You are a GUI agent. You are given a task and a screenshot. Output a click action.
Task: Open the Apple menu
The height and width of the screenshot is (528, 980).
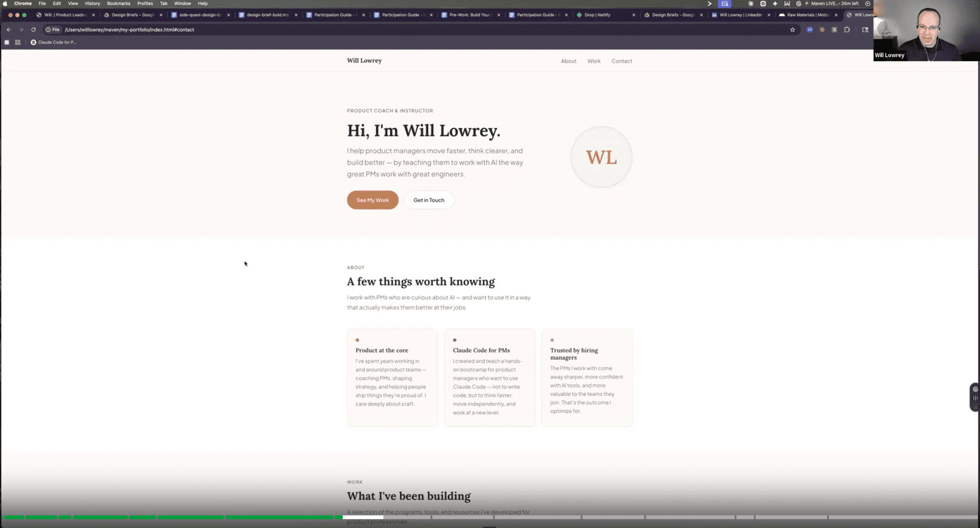coord(5,3)
